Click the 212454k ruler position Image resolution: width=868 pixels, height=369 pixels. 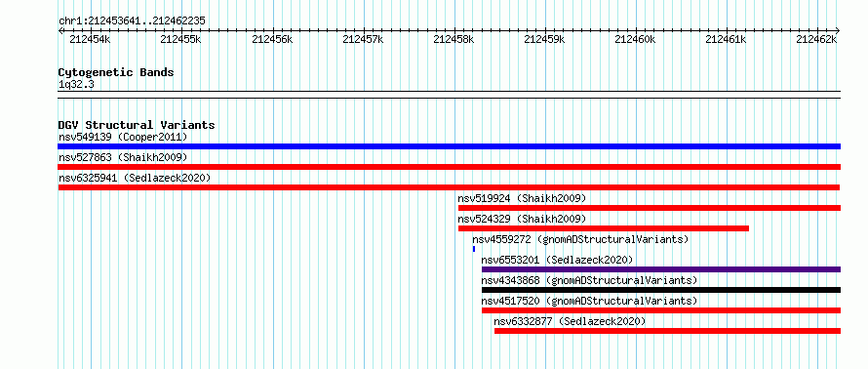(90, 39)
